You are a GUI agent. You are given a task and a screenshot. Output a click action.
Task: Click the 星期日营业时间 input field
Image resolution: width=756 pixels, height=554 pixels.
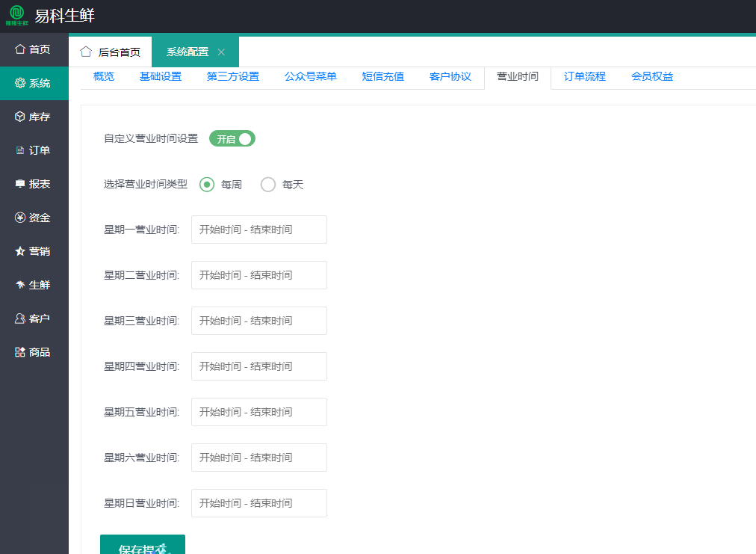pos(258,503)
